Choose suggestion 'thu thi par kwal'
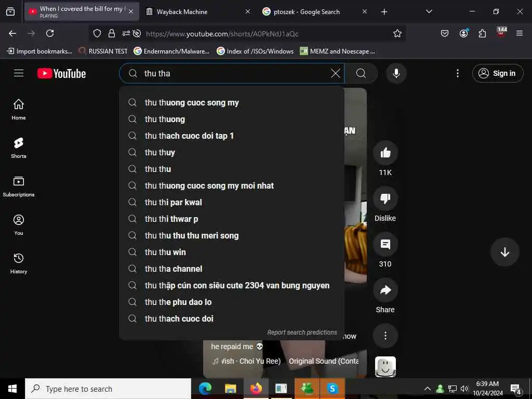This screenshot has width=532, height=399. click(x=231, y=202)
